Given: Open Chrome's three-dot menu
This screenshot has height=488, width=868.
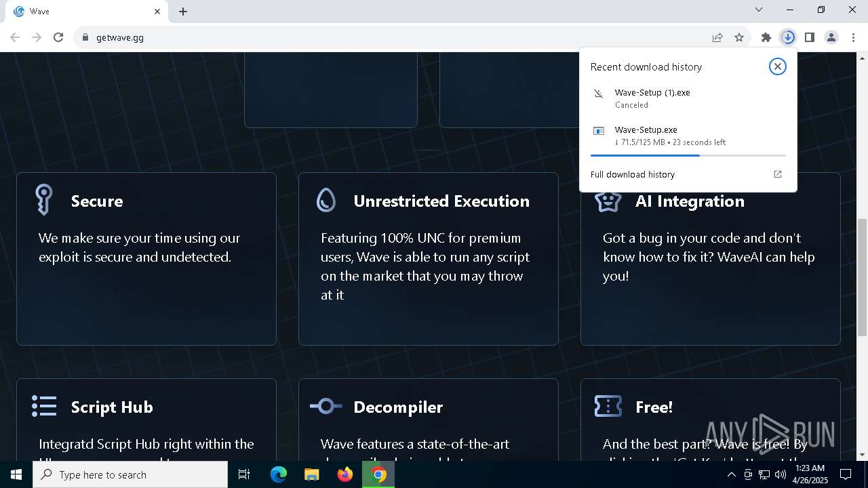Looking at the screenshot, I should [853, 37].
